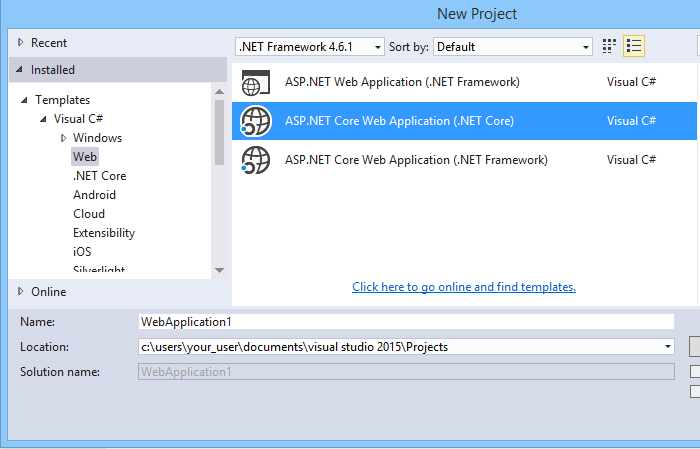Click the go online and find templates link
Viewport: 700px width, 449px height.
[x=464, y=287]
